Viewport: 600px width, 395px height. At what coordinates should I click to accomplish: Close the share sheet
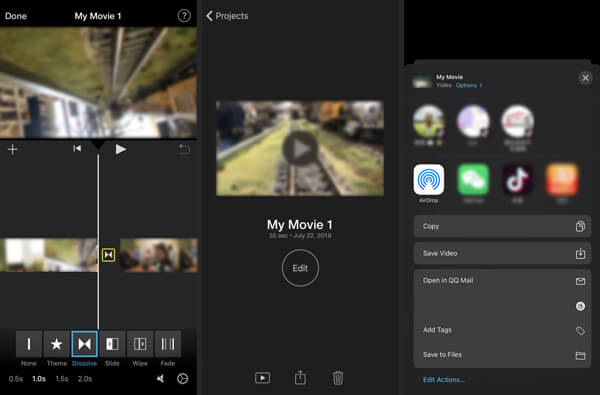[x=585, y=78]
